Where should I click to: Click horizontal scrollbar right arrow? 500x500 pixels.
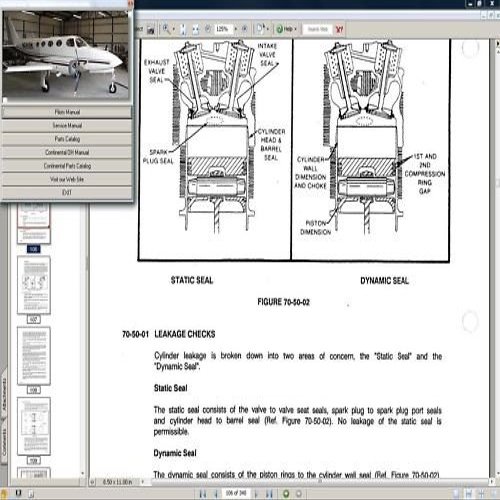(492, 482)
